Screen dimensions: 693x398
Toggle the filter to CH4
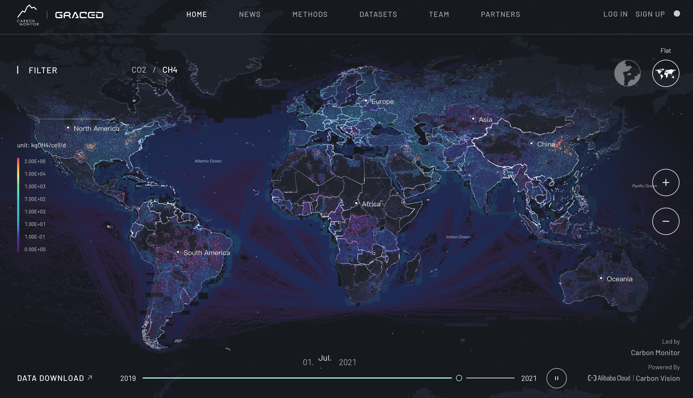pos(170,70)
